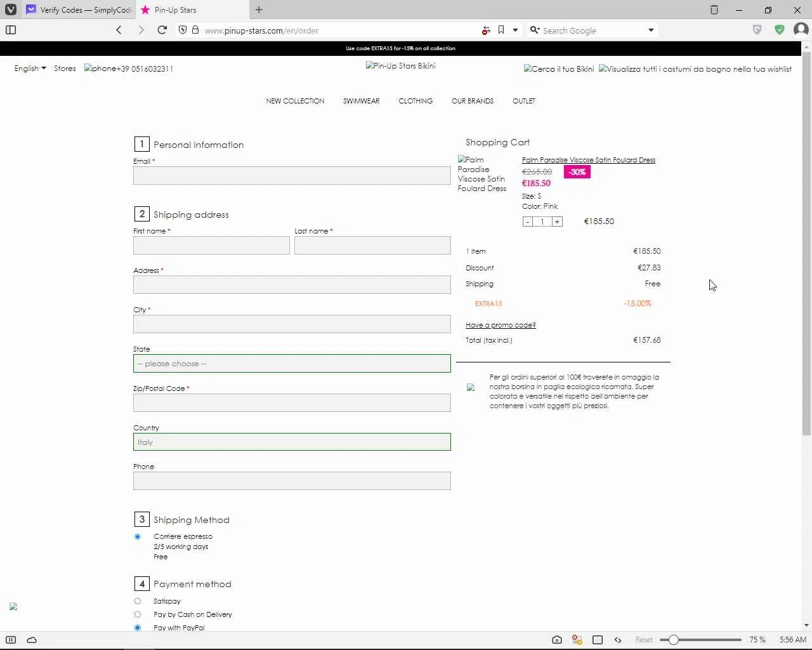
Task: Open the closed tabs trash icon
Action: (x=714, y=10)
